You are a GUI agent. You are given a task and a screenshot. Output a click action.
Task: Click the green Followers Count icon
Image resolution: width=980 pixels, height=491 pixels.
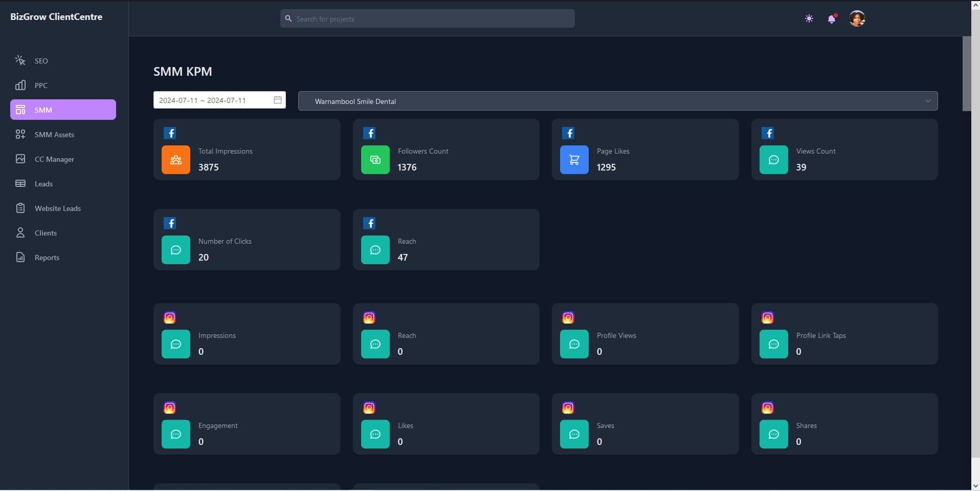(x=375, y=160)
